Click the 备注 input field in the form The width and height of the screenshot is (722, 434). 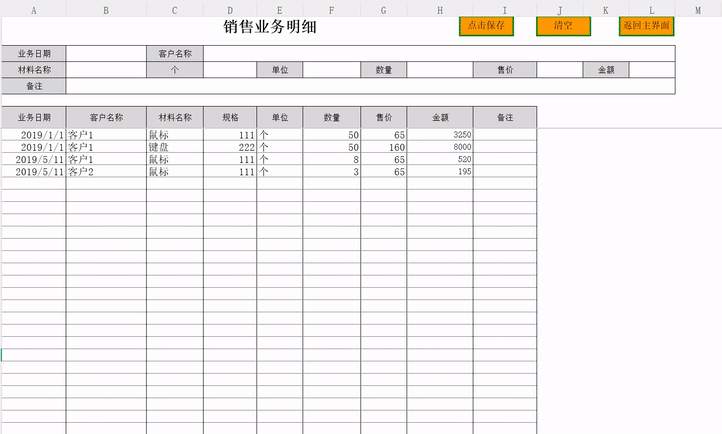pos(370,87)
